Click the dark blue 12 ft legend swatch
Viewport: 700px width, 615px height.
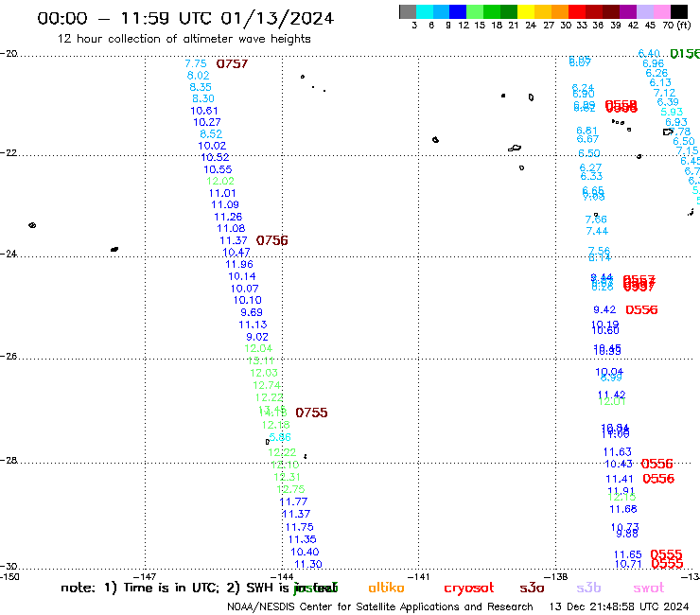click(x=458, y=11)
